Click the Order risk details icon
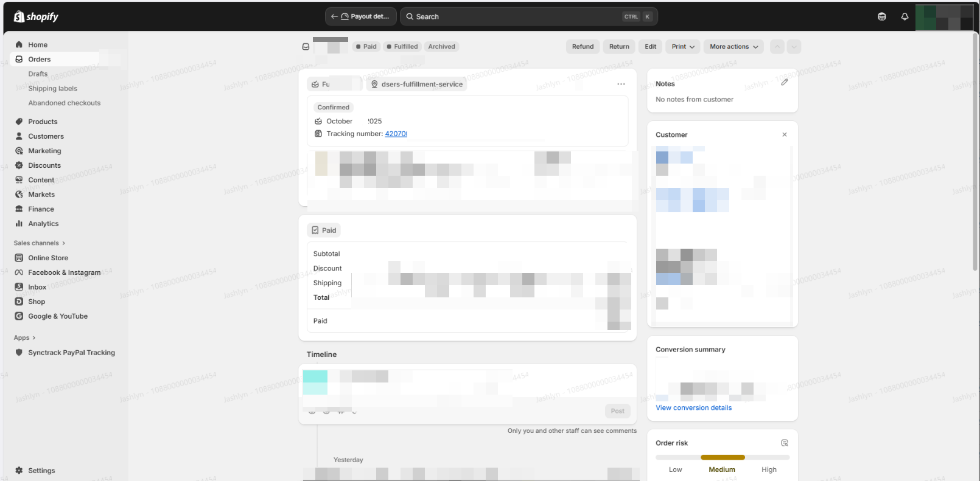The width and height of the screenshot is (980, 481). click(785, 443)
